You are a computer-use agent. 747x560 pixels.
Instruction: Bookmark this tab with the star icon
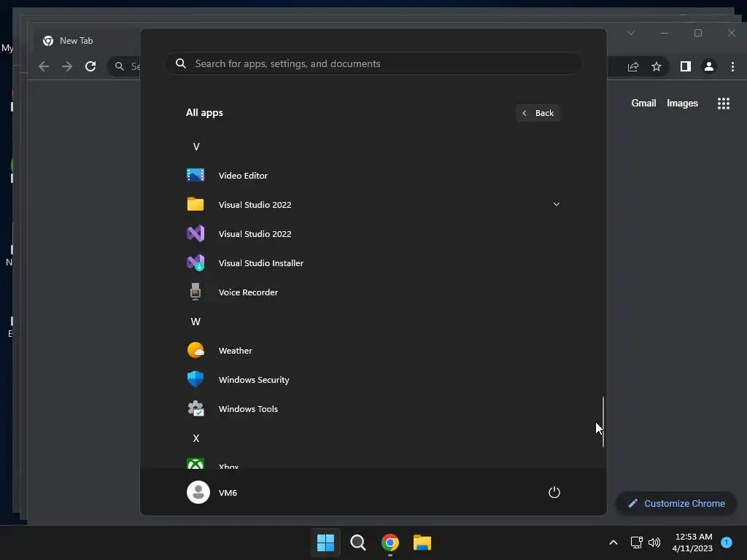tap(657, 66)
